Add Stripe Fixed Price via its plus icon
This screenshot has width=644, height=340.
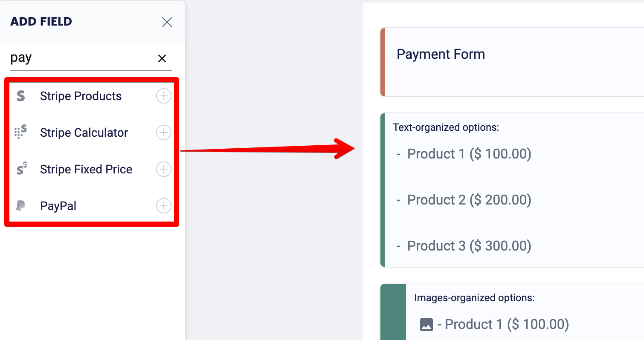[163, 169]
